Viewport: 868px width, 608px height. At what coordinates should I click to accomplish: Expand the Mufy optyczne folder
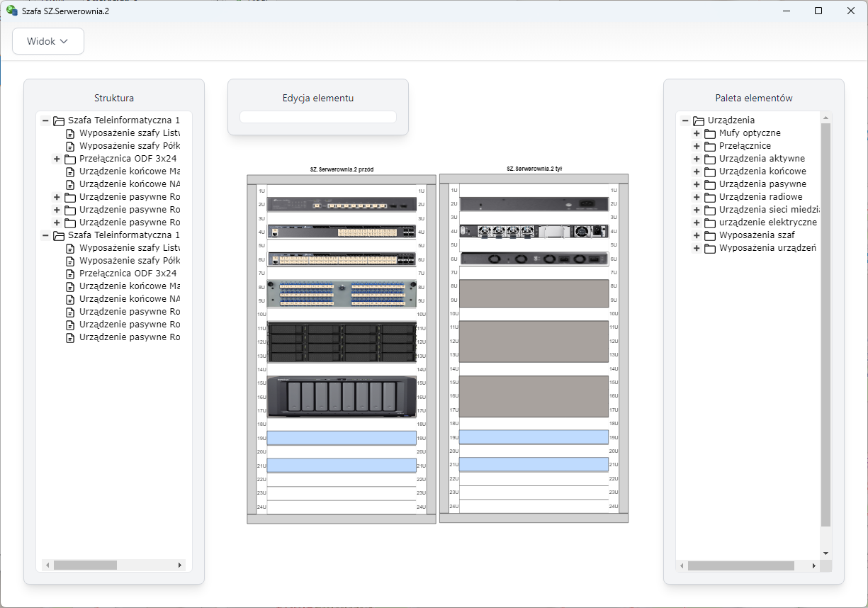(697, 133)
